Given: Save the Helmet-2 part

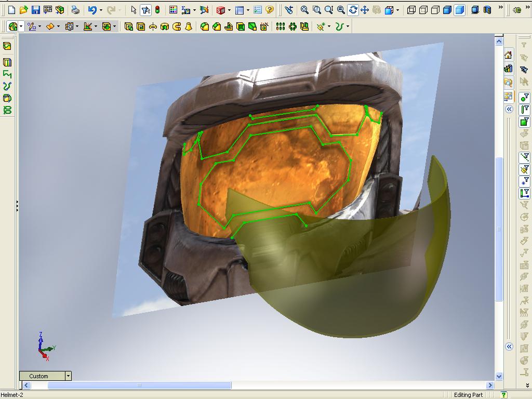Looking at the screenshot, I should click(36, 10).
